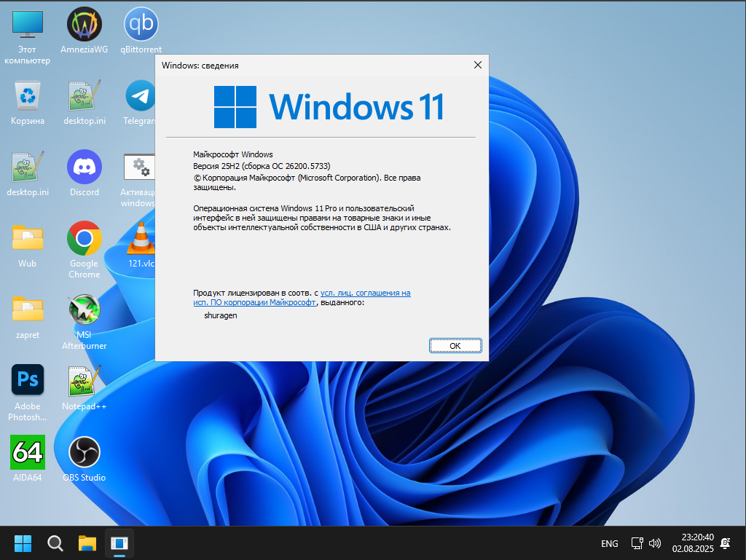746x560 pixels.
Task: Open File Explorer from the taskbar
Action: tap(87, 543)
